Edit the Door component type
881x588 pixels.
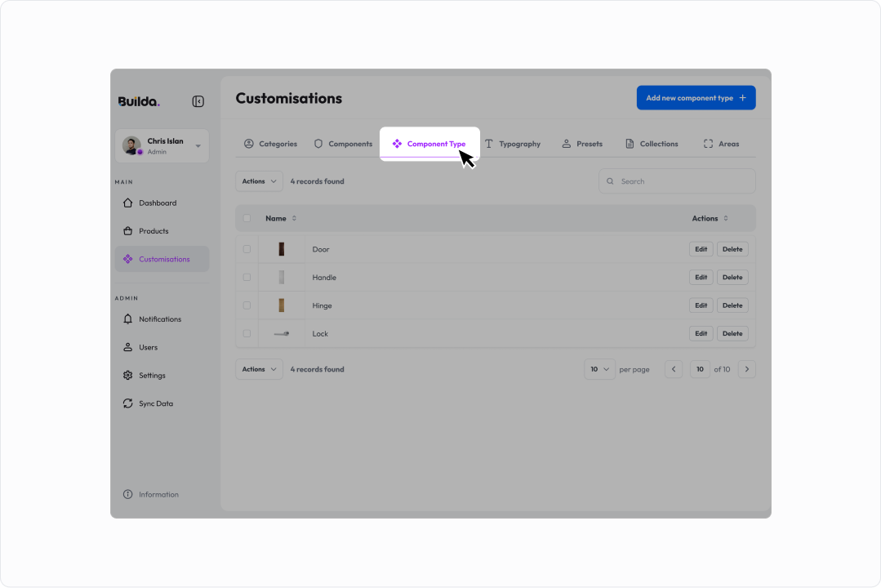click(x=701, y=249)
